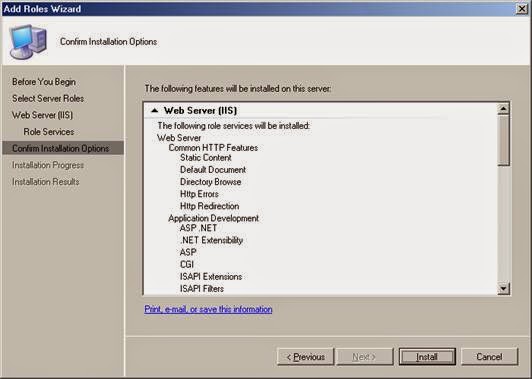This screenshot has width=532, height=379.
Task: Select Http Redirection entry
Action: coord(209,206)
